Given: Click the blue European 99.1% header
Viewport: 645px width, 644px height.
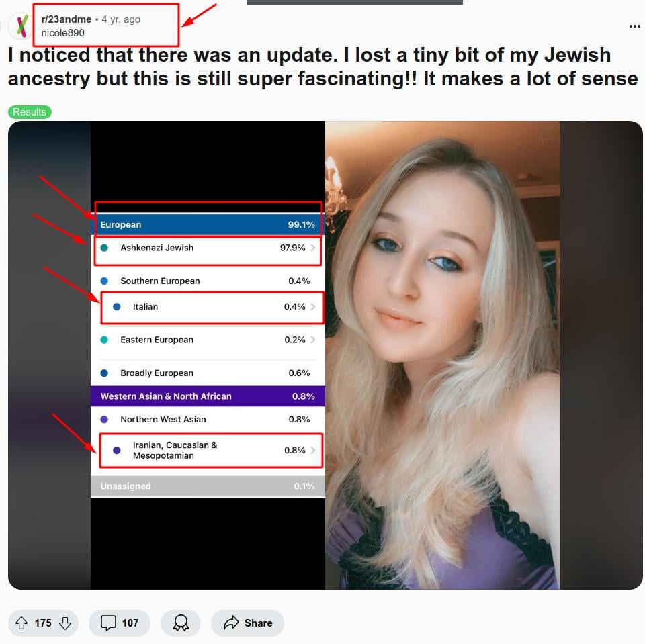Looking at the screenshot, I should point(208,224).
